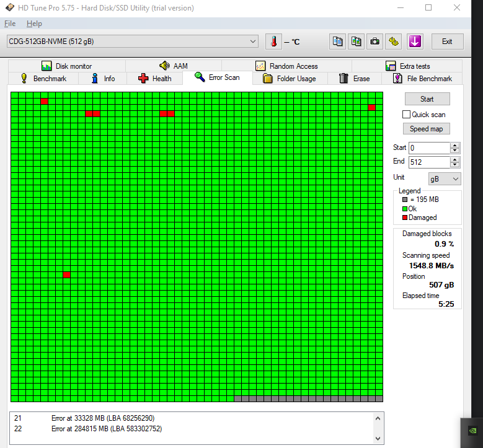Click the Exit button
The height and width of the screenshot is (448, 483).
pos(447,42)
